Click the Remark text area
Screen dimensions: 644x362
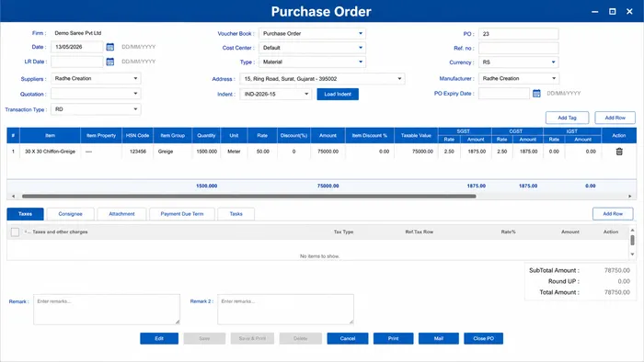coord(107,310)
